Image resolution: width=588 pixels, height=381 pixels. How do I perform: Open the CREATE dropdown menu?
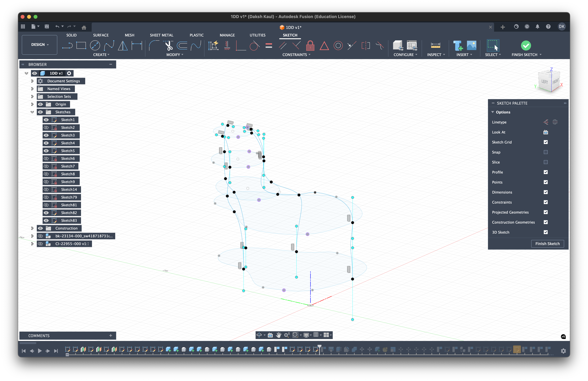pos(101,55)
